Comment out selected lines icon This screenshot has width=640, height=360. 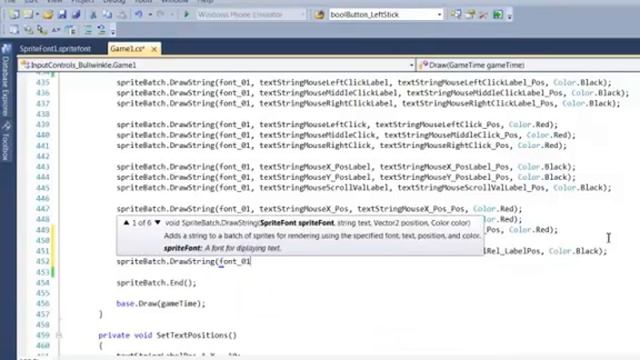[x=87, y=30]
